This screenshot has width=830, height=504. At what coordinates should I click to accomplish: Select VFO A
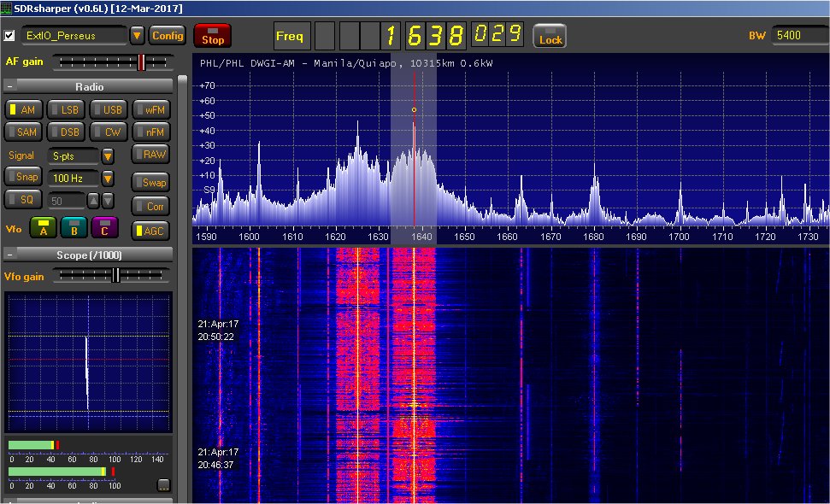43,228
